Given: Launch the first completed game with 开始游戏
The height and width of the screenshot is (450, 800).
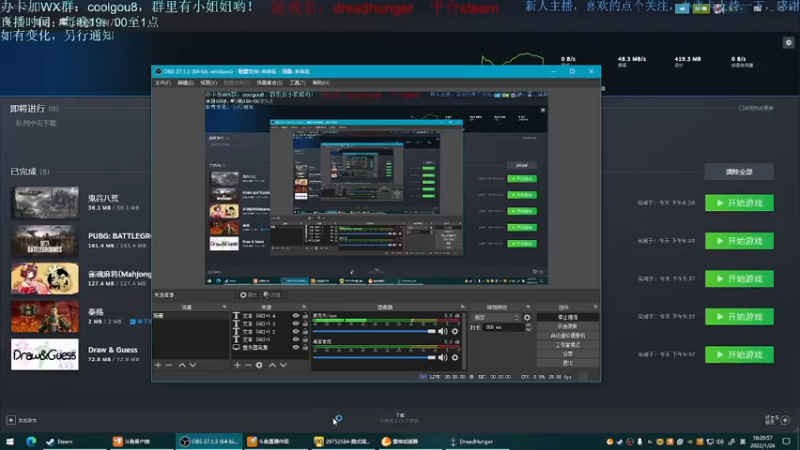Looking at the screenshot, I should (739, 203).
